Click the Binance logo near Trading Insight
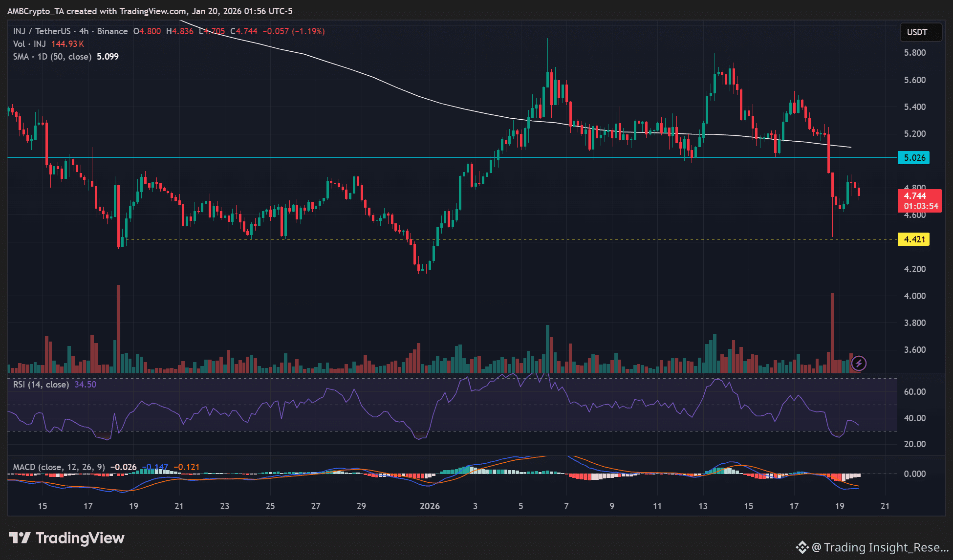This screenshot has height=560, width=953. [x=802, y=547]
